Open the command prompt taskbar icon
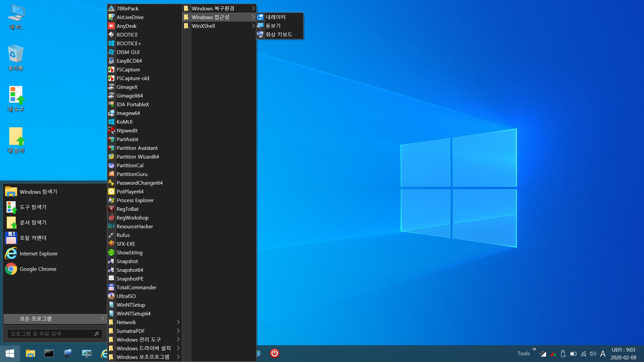 (x=49, y=353)
